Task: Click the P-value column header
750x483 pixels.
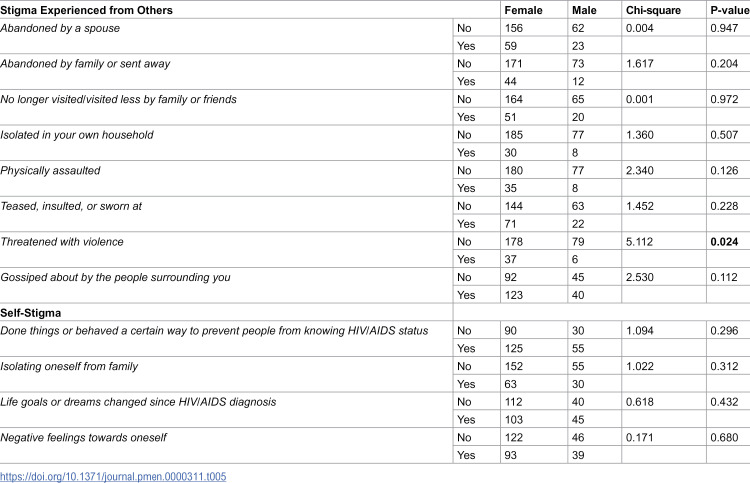Action: pyautogui.click(x=730, y=10)
